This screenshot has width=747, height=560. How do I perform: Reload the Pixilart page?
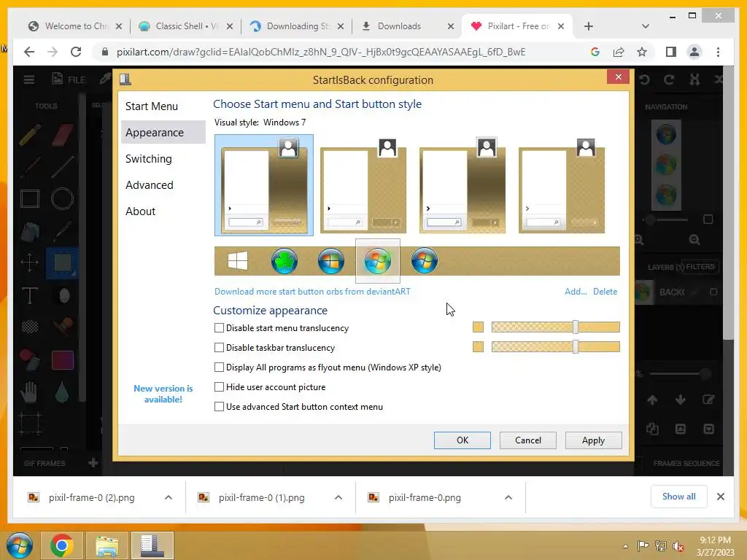pos(76,52)
